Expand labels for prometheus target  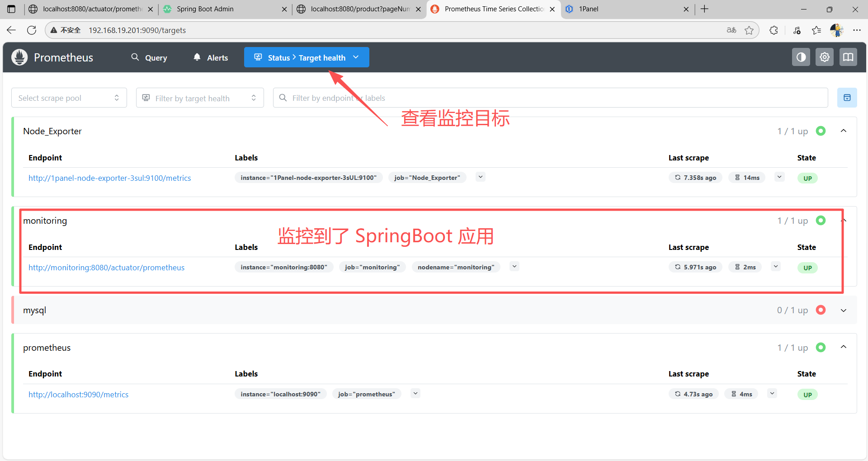point(415,394)
